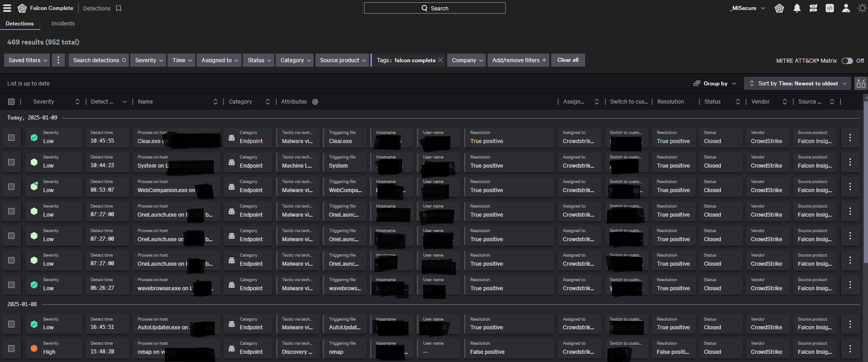Open actions menu for AutoUpdater.exe row
The image size is (868, 362).
click(x=850, y=324)
